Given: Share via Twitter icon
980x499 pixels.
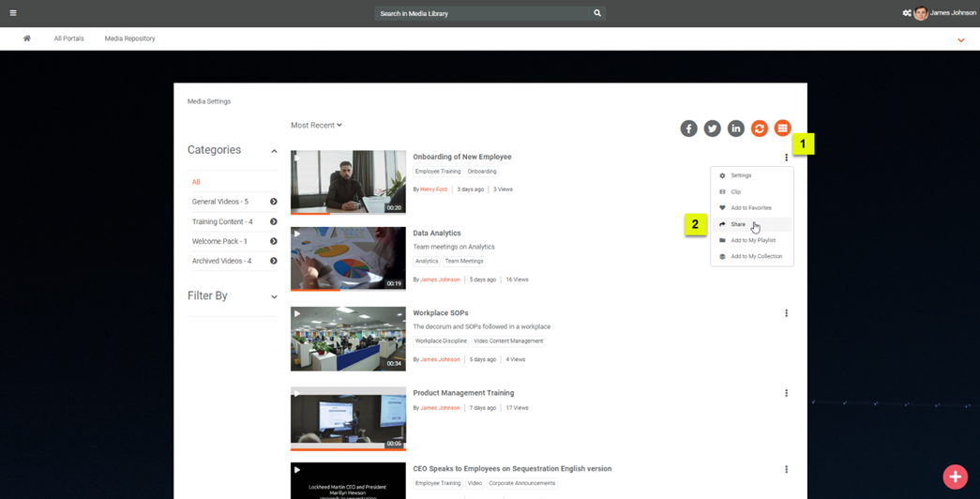Looking at the screenshot, I should click(712, 129).
